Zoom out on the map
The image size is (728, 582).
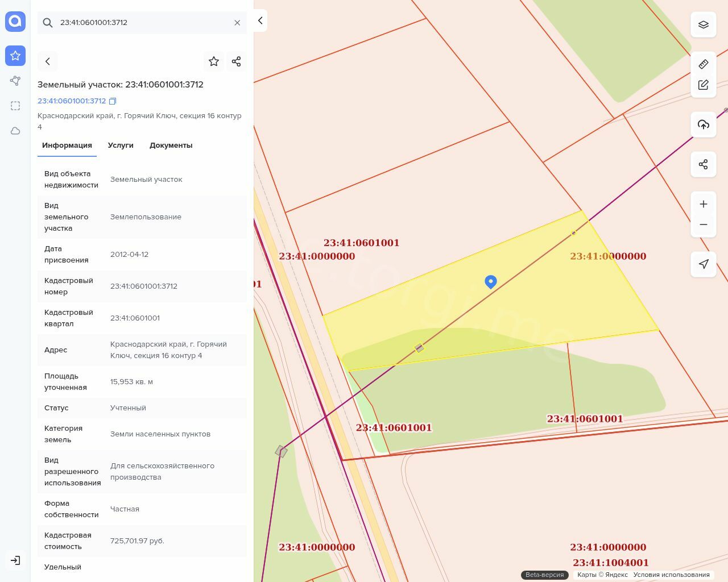[x=703, y=225]
